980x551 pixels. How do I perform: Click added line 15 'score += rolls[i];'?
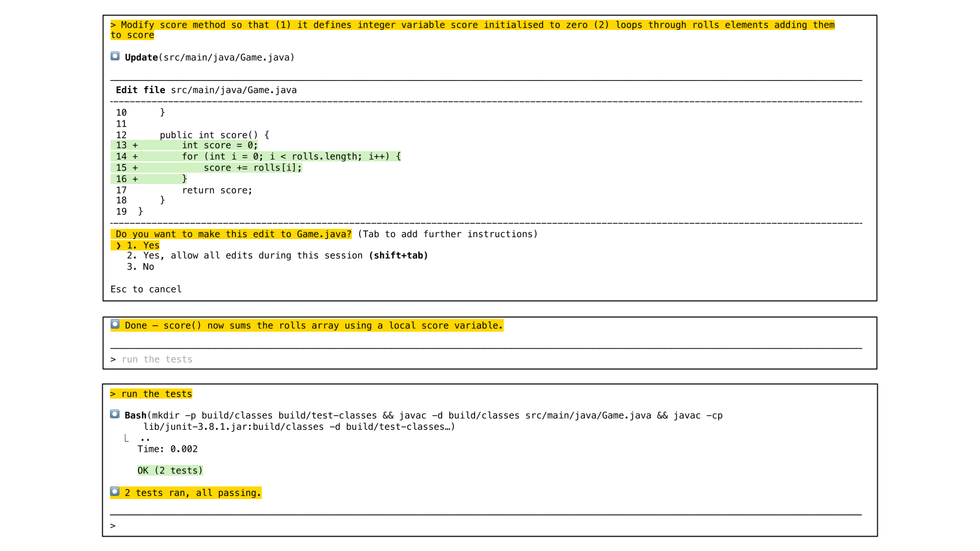(252, 168)
